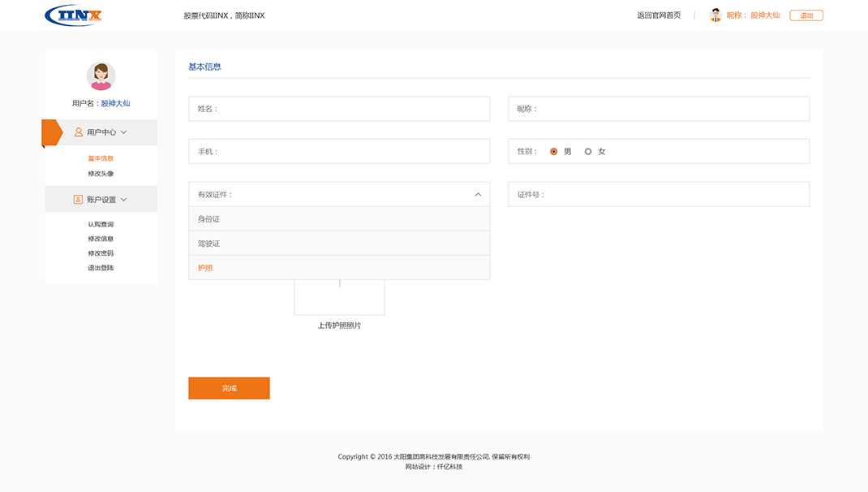Open 修改头像 in the sidebar
The width and height of the screenshot is (868, 492).
pyautogui.click(x=101, y=174)
